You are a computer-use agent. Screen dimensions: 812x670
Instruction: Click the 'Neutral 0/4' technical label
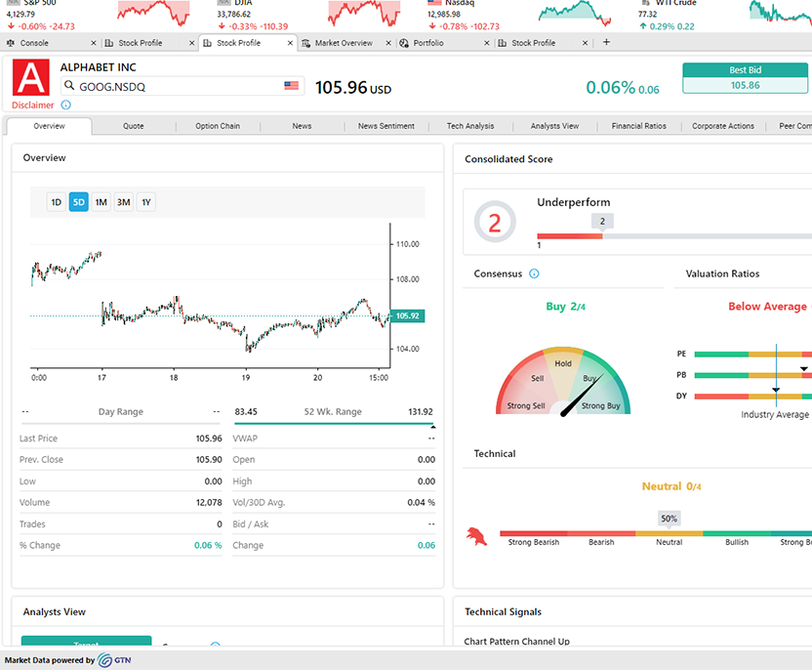point(671,486)
